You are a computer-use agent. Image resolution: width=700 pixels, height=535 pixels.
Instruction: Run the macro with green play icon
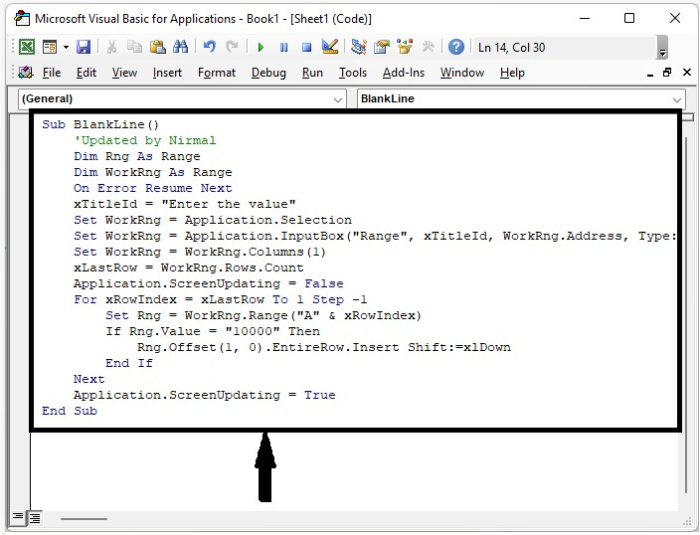pyautogui.click(x=261, y=47)
